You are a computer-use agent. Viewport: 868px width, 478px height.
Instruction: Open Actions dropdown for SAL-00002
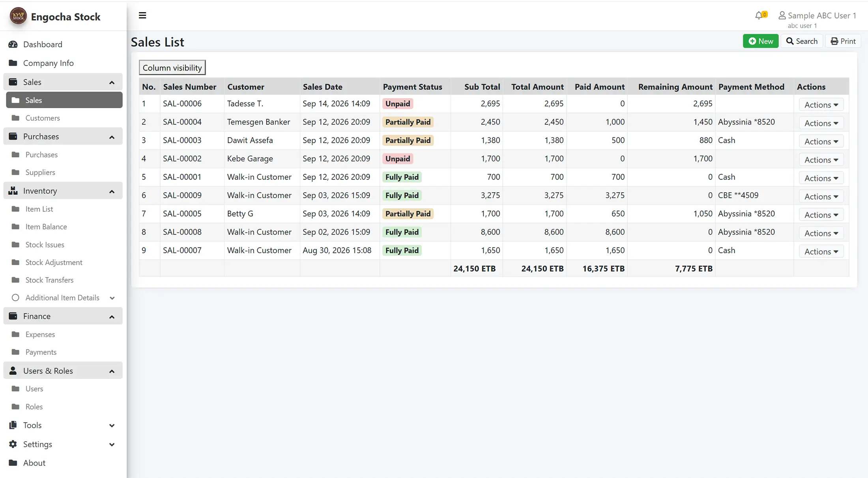tap(821, 159)
